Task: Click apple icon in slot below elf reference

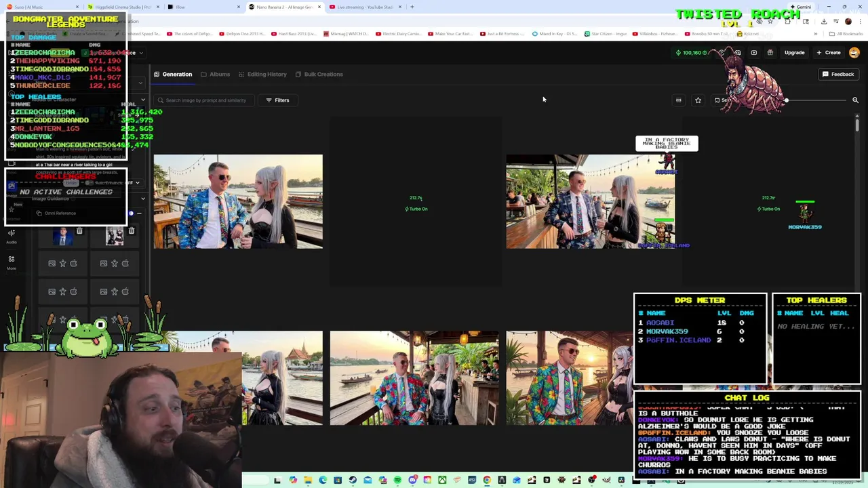Action: [125, 263]
